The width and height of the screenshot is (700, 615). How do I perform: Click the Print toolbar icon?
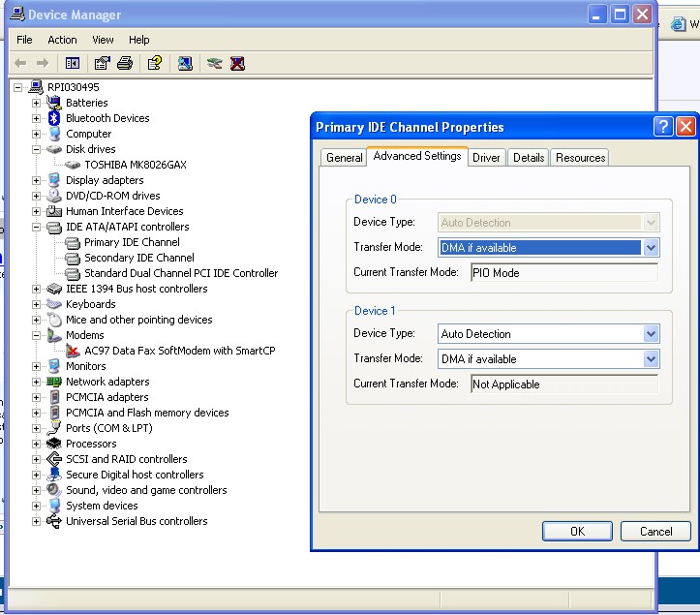tap(124, 63)
